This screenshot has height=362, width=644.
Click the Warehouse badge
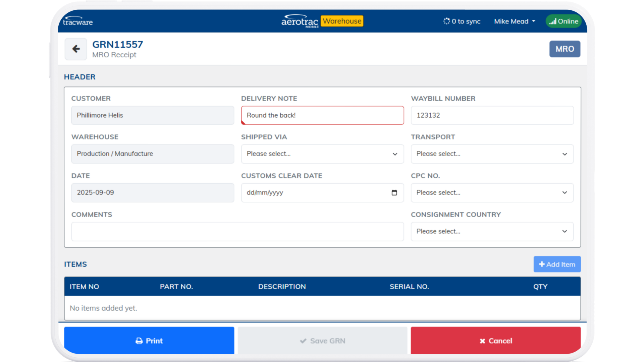342,21
